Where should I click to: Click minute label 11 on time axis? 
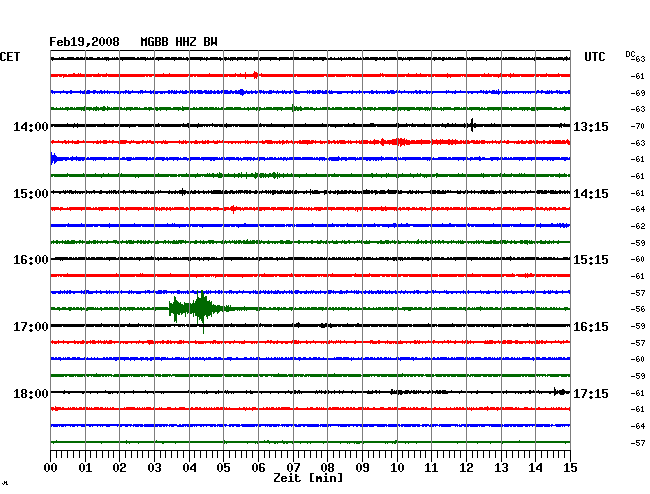tap(431, 468)
